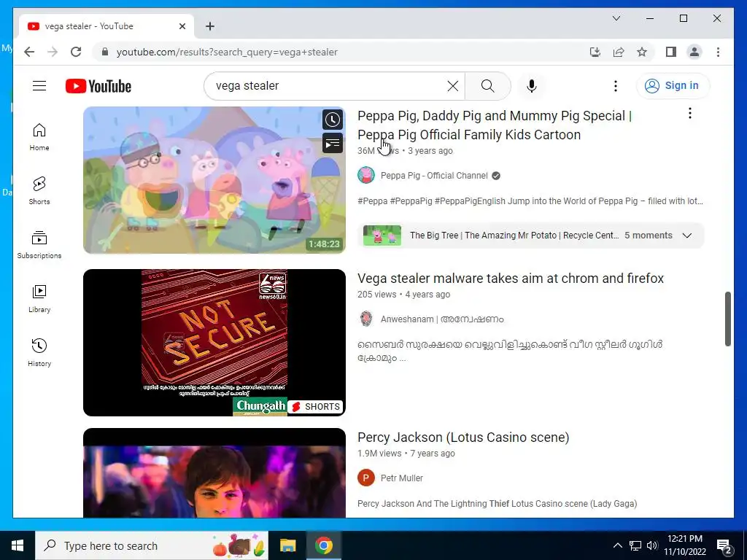
Task: Open YouTube settings three-dot menu
Action: 616,86
